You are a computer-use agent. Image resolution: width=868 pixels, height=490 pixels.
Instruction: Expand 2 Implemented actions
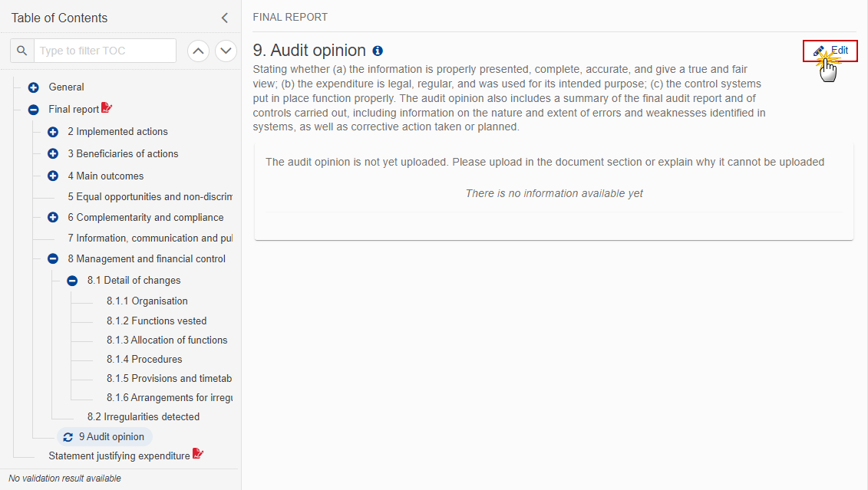point(53,132)
